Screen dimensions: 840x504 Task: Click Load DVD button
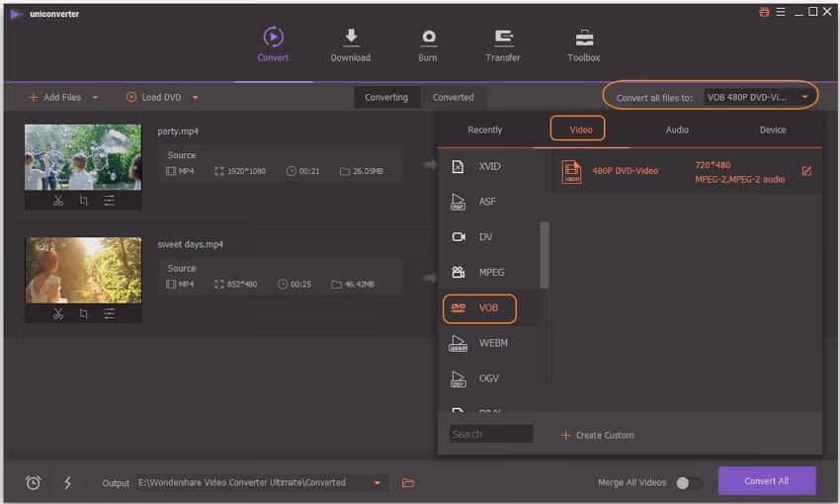click(x=154, y=98)
